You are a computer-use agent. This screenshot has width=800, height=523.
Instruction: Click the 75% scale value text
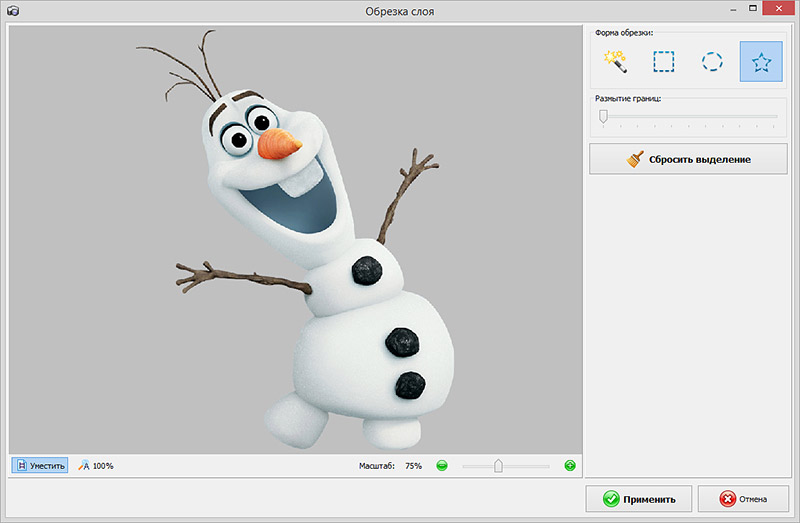click(x=413, y=466)
